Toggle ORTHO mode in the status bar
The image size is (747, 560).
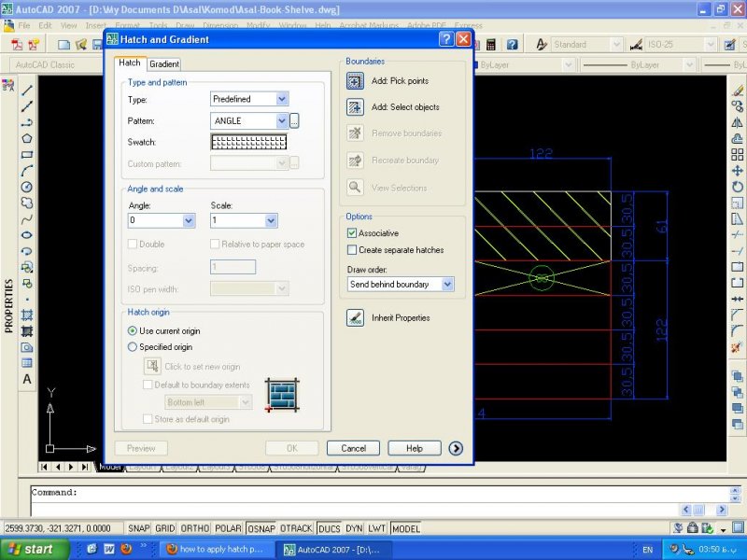click(x=195, y=528)
